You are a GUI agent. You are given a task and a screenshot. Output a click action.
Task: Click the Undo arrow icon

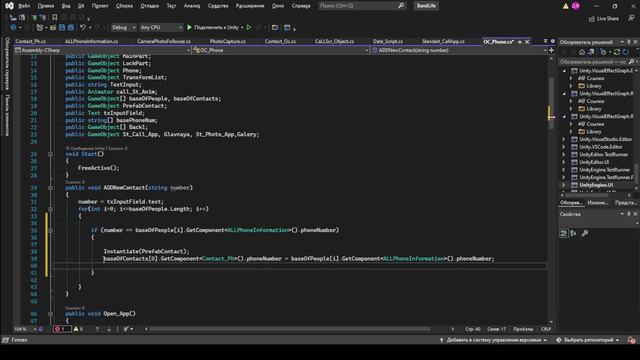(83, 27)
